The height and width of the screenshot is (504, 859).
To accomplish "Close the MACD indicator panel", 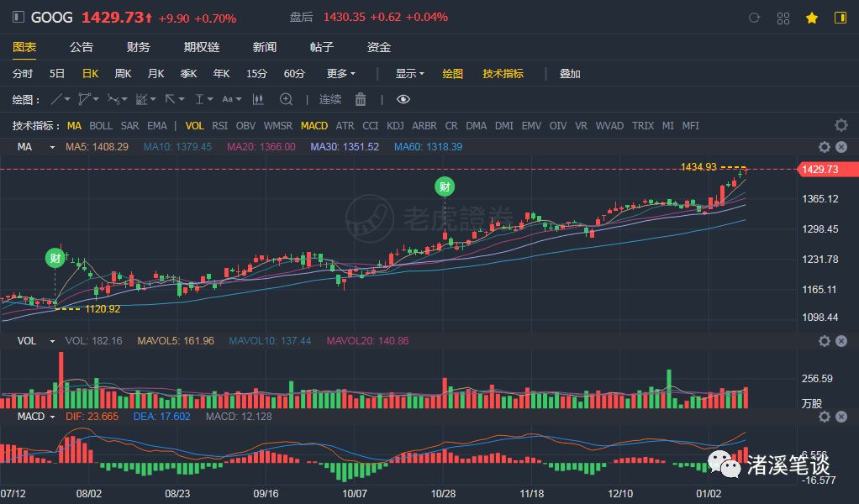I will tap(841, 417).
